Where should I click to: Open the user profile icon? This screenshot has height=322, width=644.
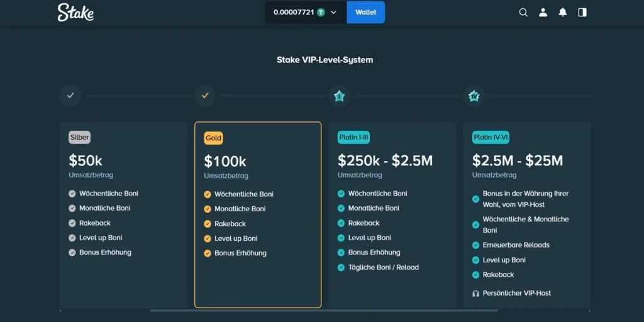pos(543,13)
